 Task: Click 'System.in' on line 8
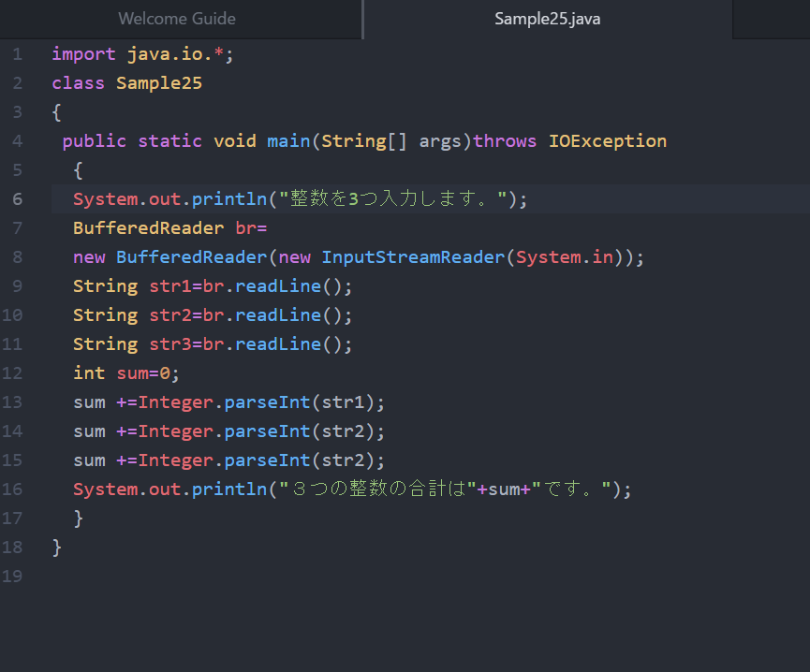pyautogui.click(x=565, y=257)
